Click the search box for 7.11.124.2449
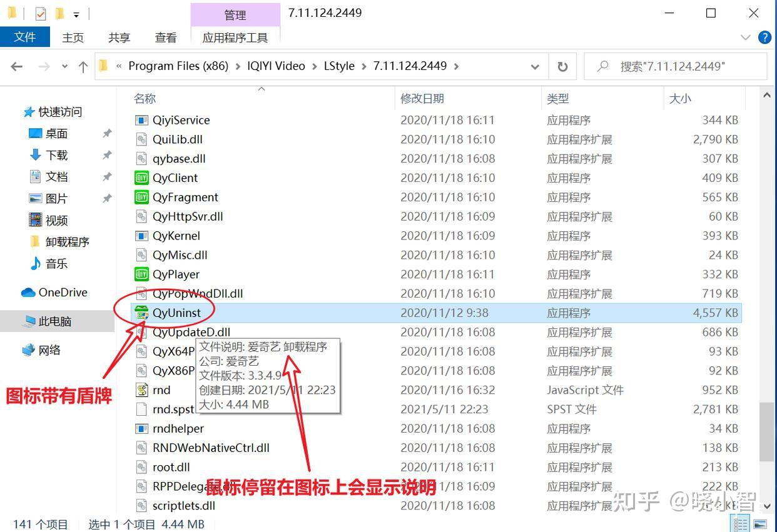Viewport: 777px width, 532px height. pos(676,66)
